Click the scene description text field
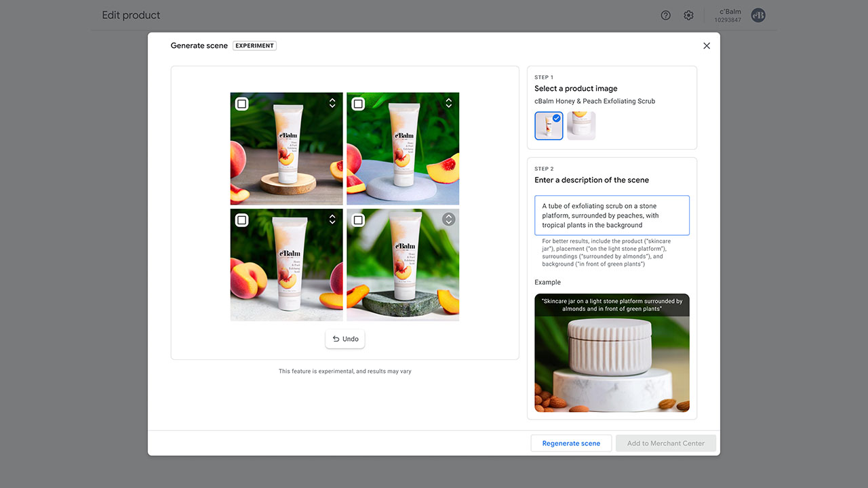The height and width of the screenshot is (488, 868). (612, 216)
